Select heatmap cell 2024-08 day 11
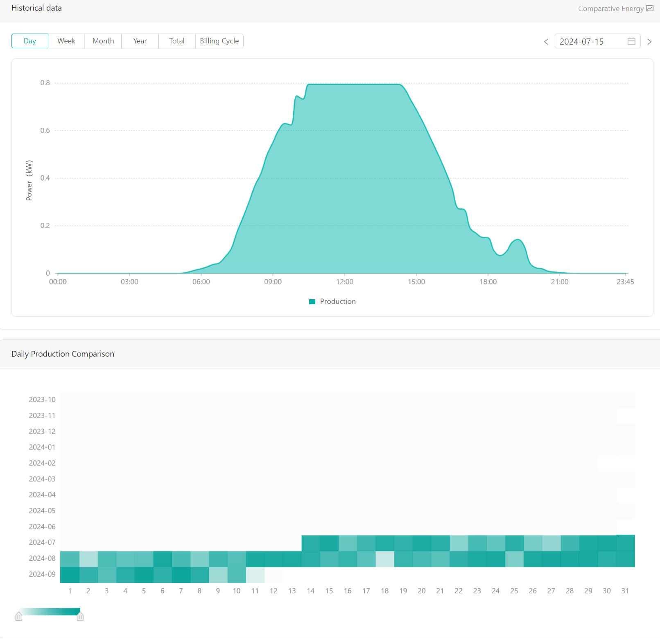 [x=255, y=559]
